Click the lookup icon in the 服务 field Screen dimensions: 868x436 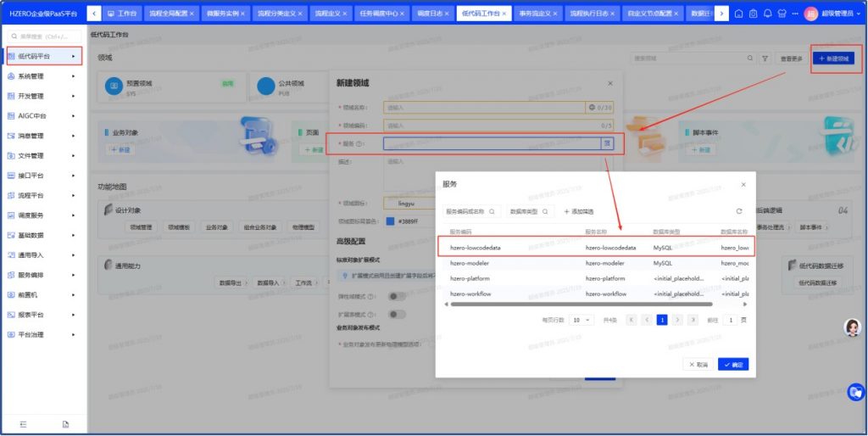(x=606, y=144)
